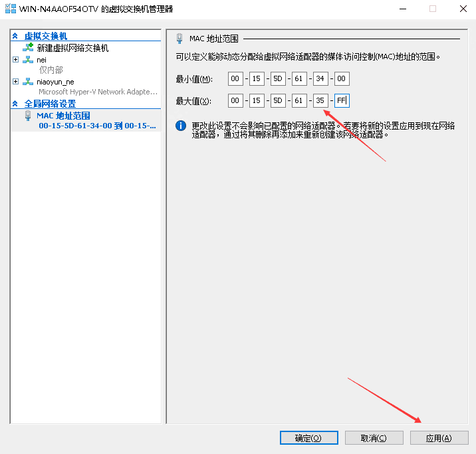Image resolution: width=476 pixels, height=454 pixels.
Task: Select the nei virtual switch
Action: click(42, 60)
